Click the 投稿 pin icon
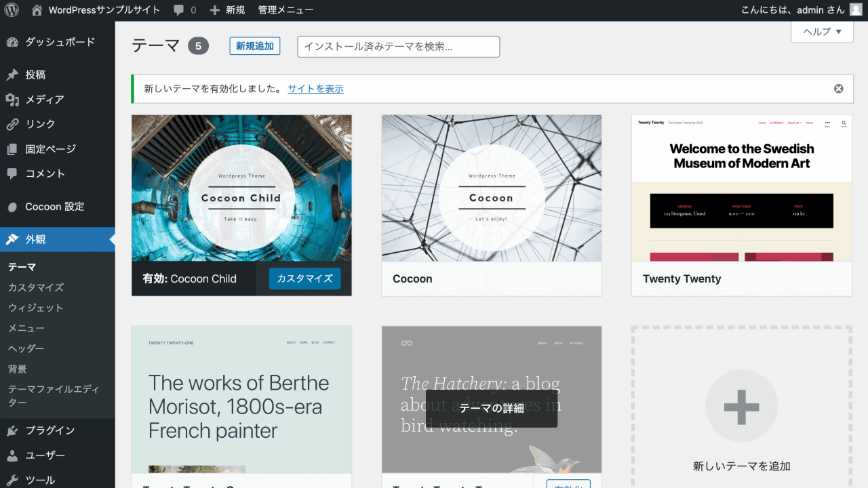The image size is (868, 488). point(12,75)
